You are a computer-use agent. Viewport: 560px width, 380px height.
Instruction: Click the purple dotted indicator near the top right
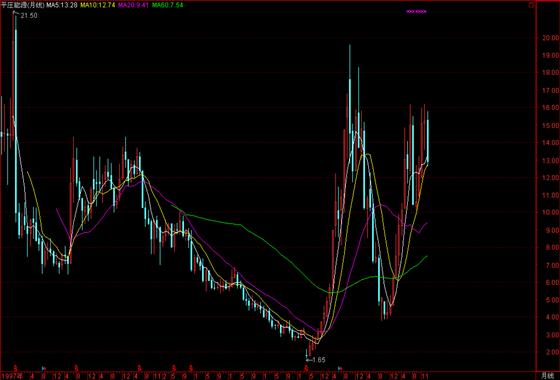pyautogui.click(x=416, y=11)
